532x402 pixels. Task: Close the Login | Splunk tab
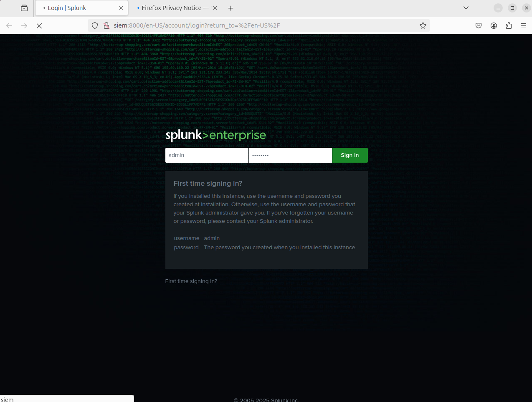click(x=121, y=8)
